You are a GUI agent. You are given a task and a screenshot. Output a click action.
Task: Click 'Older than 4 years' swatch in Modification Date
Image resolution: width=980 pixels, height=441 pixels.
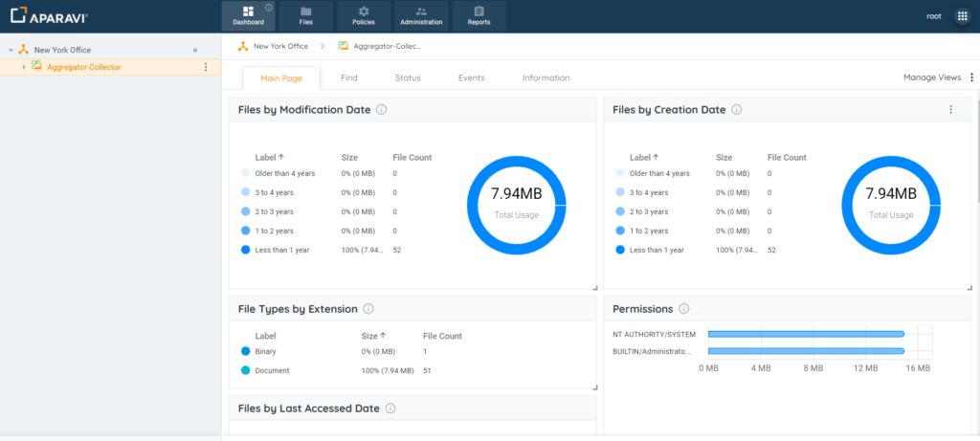(245, 174)
